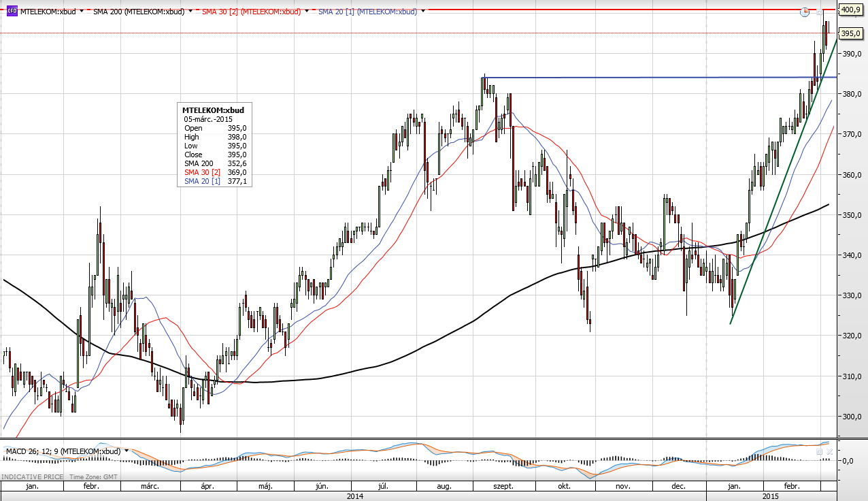Open the SMA 20 [1] indicator dropdown arrow
The height and width of the screenshot is (501, 868).
point(422,12)
